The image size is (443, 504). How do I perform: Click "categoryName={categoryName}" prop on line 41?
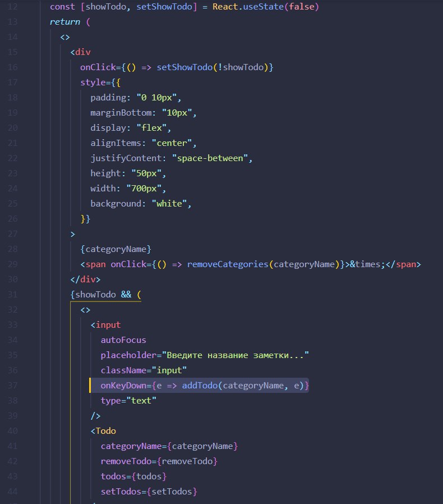pos(169,446)
